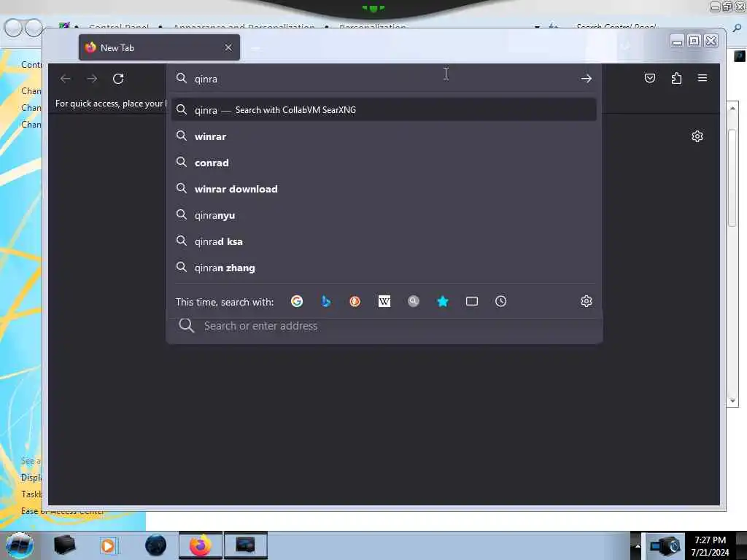Select the 'winrar' suggestion
Viewport: 747px width, 560px height.
[x=384, y=136]
